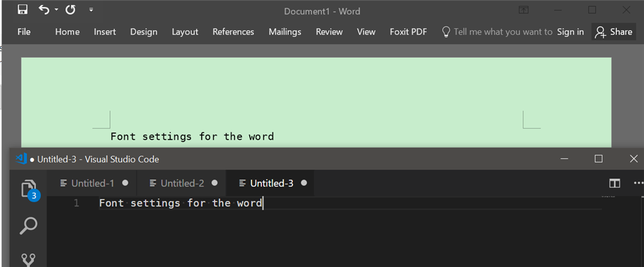Switch to the Untitled-2 editor tab
This screenshot has width=644, height=267.
click(181, 183)
